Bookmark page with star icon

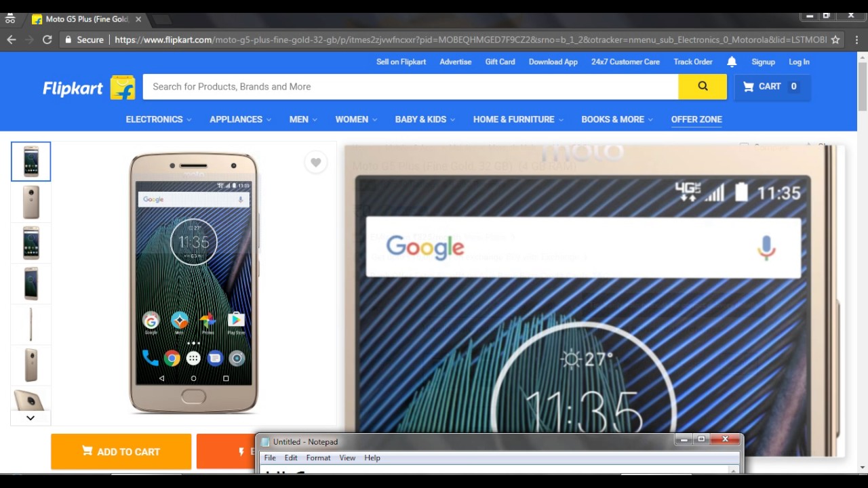pyautogui.click(x=835, y=40)
